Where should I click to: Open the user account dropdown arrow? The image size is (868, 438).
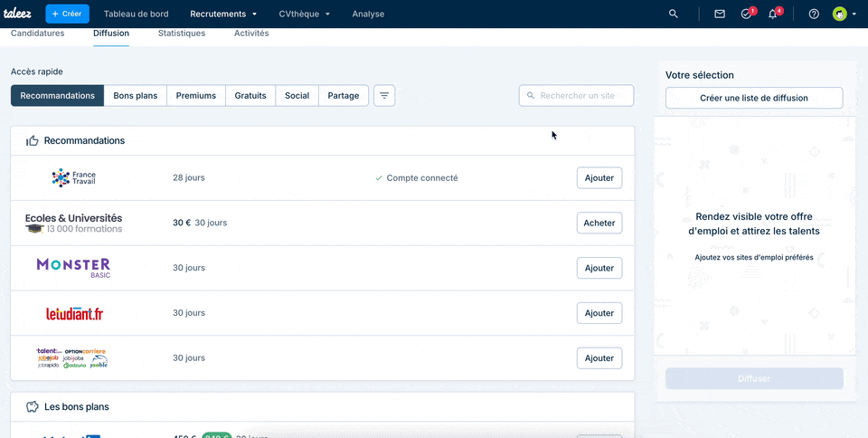pyautogui.click(x=854, y=14)
